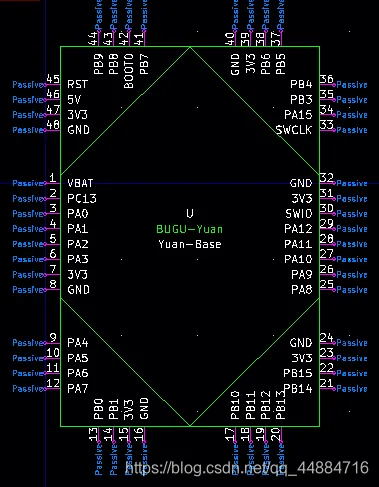Image resolution: width=379 pixels, height=487 pixels.
Task: Select the Yuan-Base footprint text
Action: coord(190,244)
